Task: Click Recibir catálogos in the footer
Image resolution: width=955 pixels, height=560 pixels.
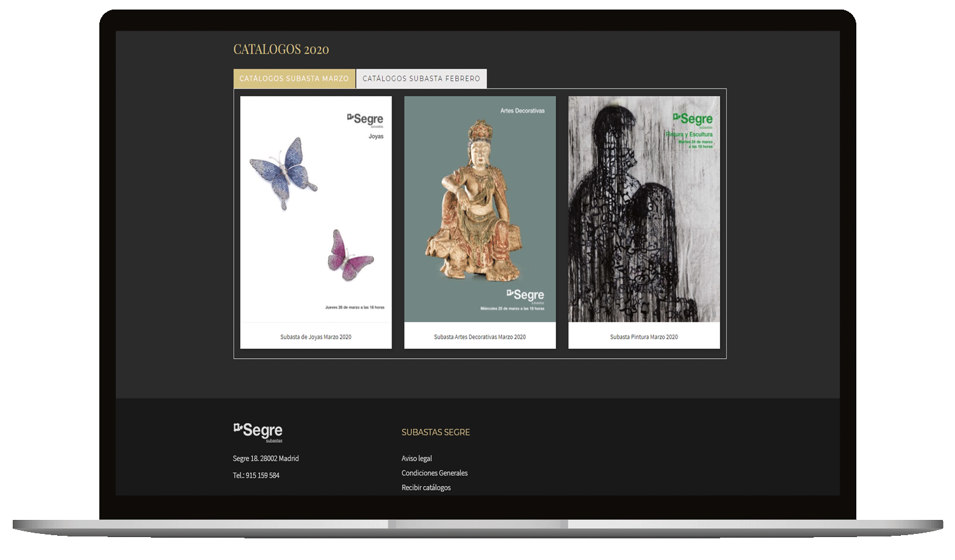Action: pos(425,487)
